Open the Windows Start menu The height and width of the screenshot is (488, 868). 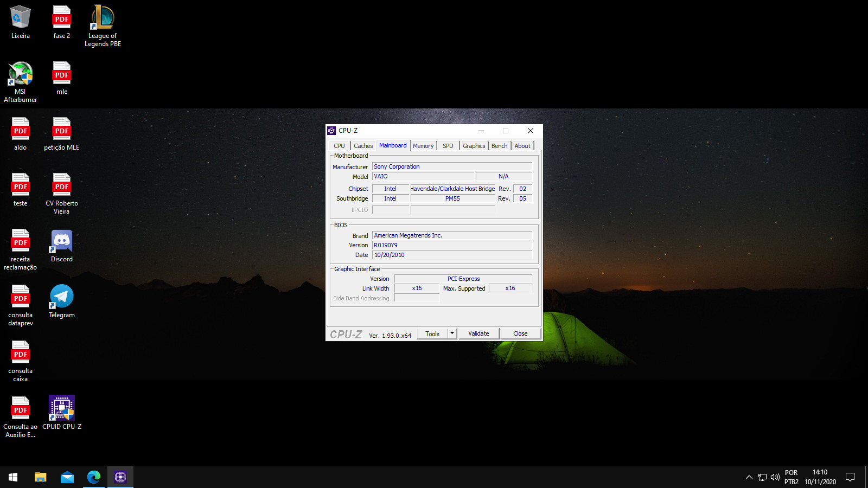13,477
